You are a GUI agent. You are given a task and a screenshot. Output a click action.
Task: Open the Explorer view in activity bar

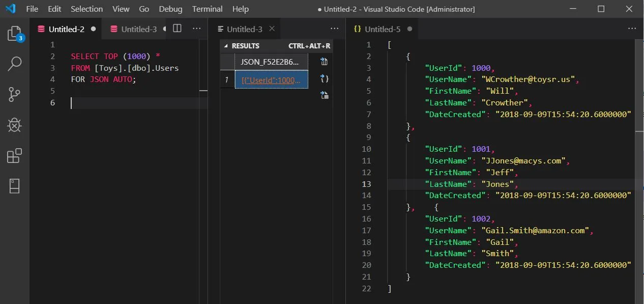pos(14,34)
